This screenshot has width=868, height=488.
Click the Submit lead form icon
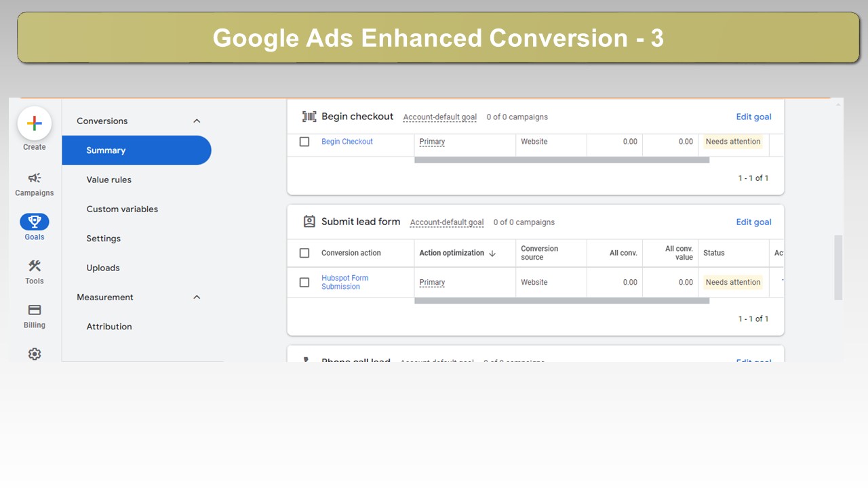(309, 222)
